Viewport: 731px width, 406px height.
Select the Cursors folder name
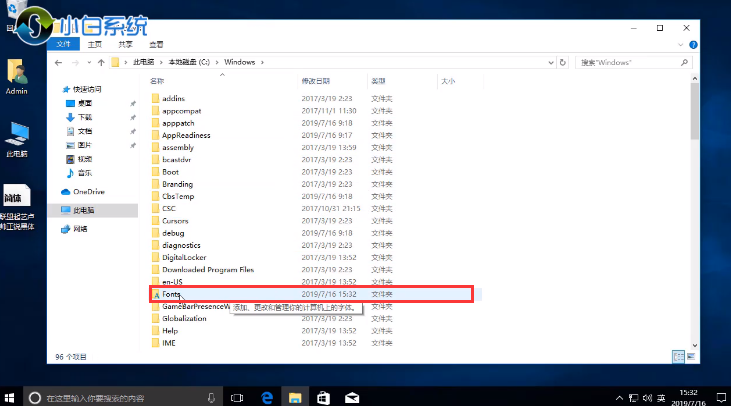click(x=175, y=220)
